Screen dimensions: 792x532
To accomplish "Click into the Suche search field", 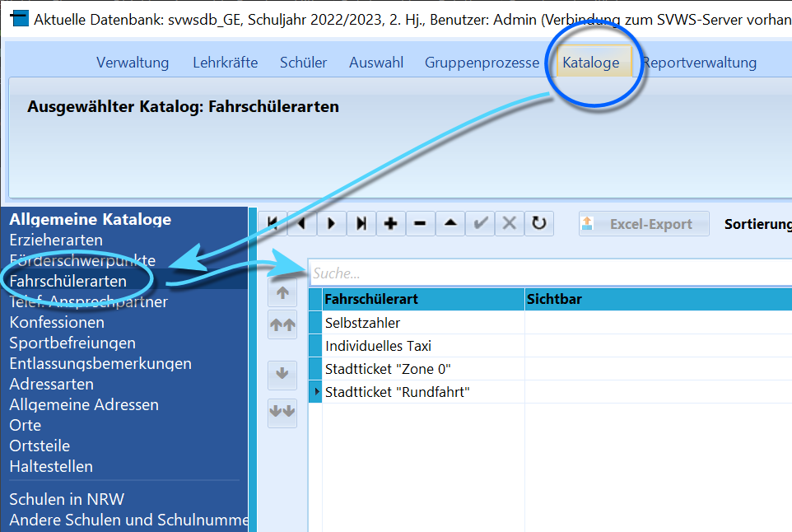I will (x=551, y=273).
